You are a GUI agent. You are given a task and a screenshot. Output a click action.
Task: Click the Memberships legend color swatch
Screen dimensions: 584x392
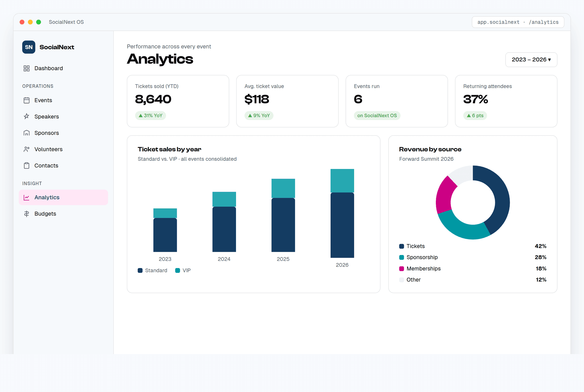coord(401,269)
